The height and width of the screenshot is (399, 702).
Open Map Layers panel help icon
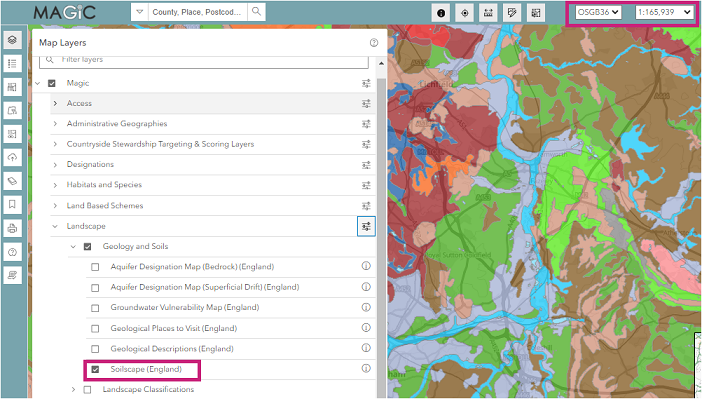click(374, 43)
